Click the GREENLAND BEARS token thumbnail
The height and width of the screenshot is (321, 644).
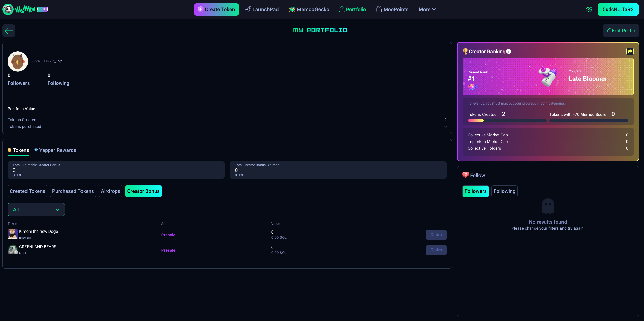pyautogui.click(x=12, y=250)
